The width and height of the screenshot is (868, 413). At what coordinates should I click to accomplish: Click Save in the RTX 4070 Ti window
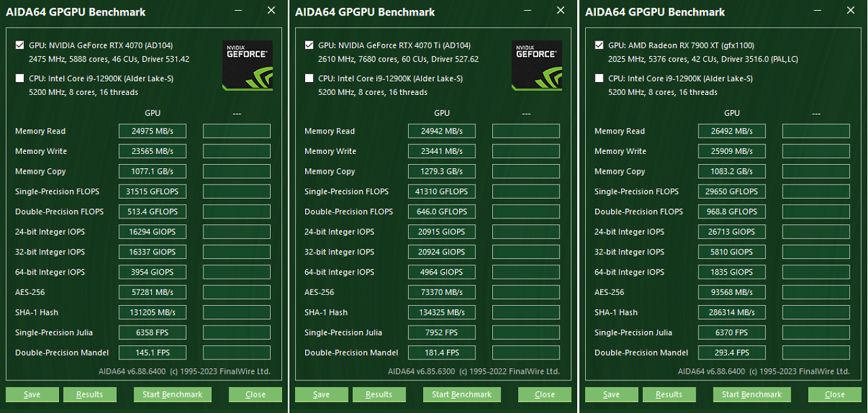[x=321, y=395]
